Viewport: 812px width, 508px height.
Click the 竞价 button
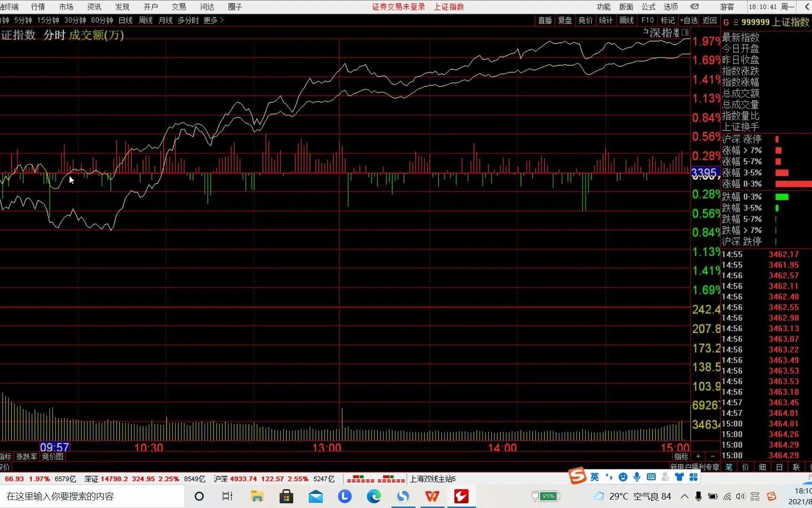[x=586, y=20]
